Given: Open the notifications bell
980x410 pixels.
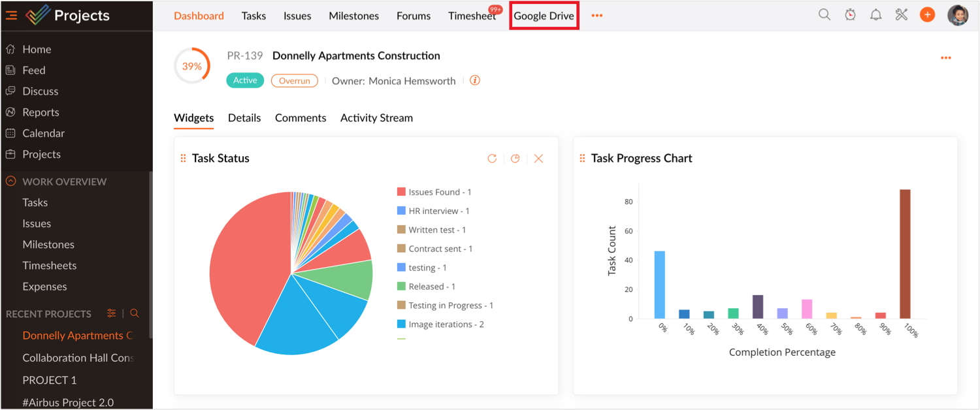Looking at the screenshot, I should 875,15.
